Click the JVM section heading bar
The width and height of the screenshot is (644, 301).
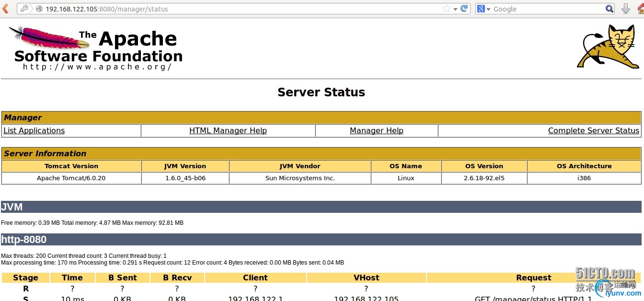click(x=321, y=207)
